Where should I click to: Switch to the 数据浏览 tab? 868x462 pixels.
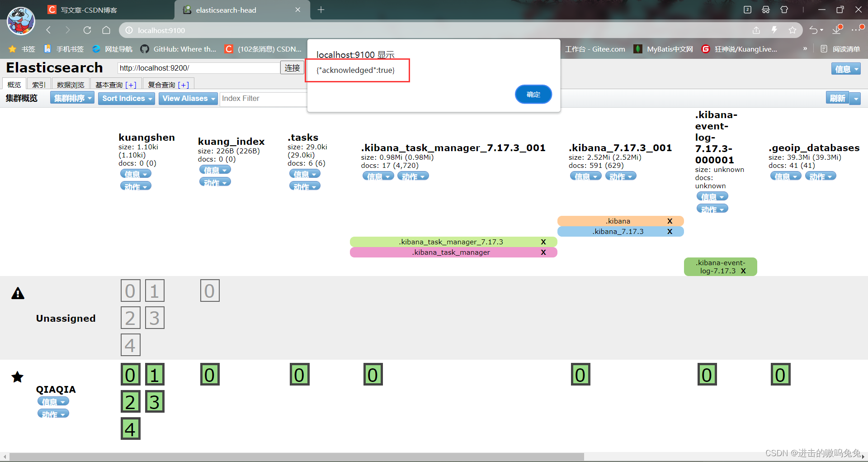coord(71,85)
